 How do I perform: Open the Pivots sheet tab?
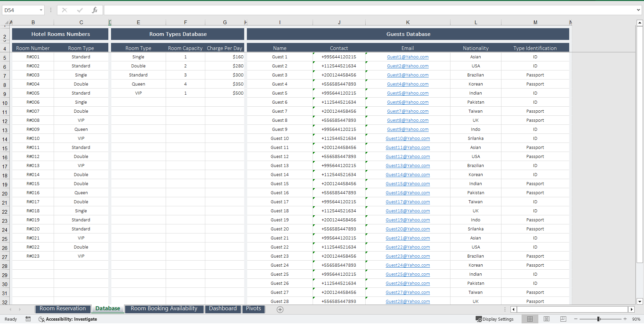coord(253,308)
